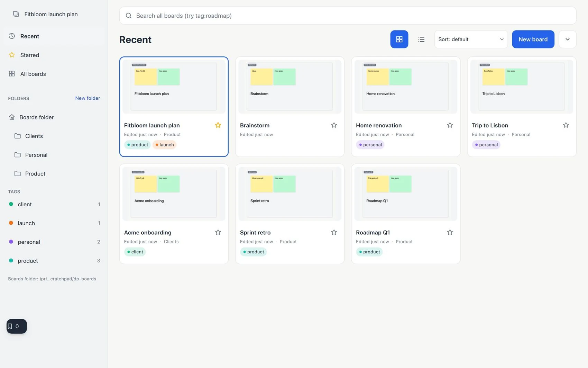Screen dimensions: 588x368
Task: Star the Sprint retro board
Action: [334, 232]
